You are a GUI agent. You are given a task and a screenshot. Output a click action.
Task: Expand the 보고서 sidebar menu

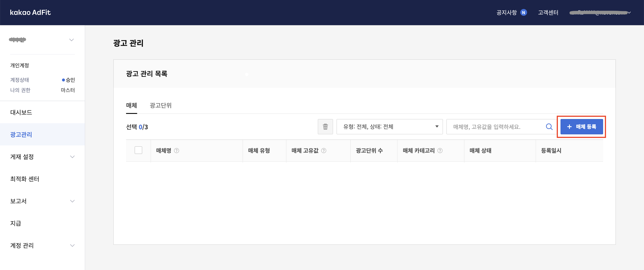pyautogui.click(x=43, y=201)
